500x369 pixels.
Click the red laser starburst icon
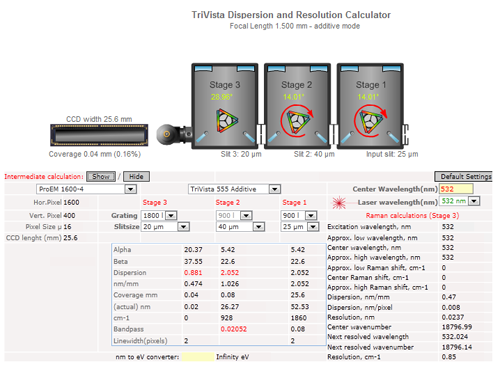(339, 202)
